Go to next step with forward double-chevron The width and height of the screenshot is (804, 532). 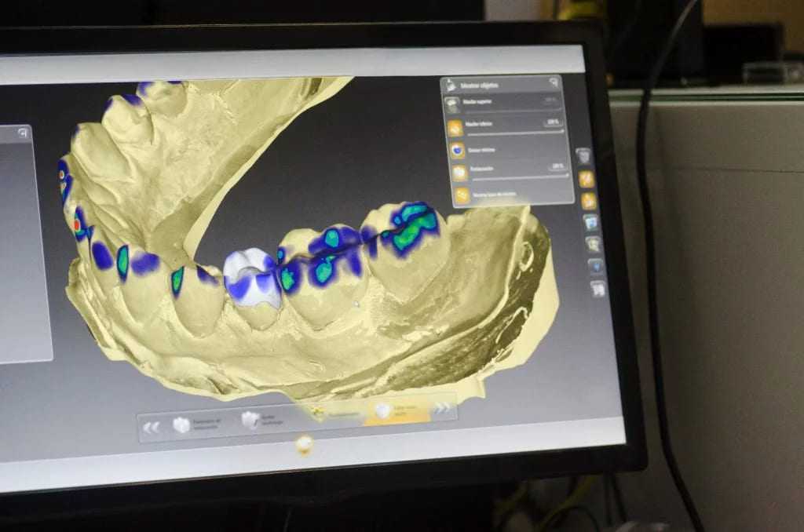[x=443, y=407]
